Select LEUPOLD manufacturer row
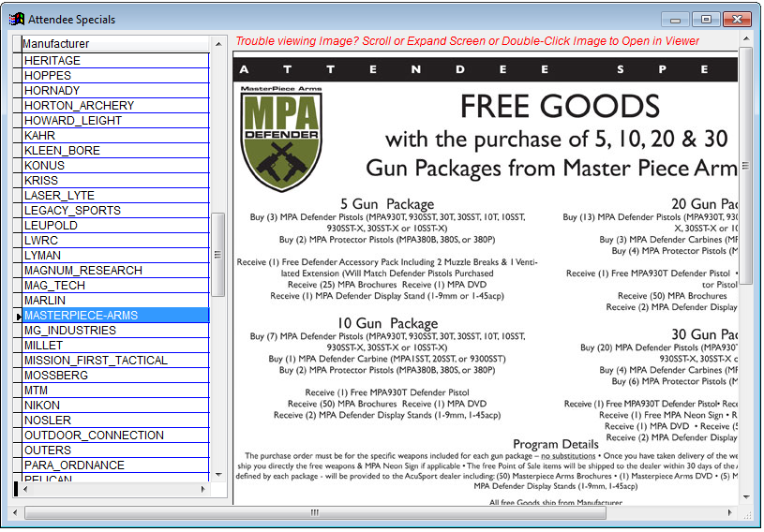Screen dimensions: 764x532 pos(116,226)
